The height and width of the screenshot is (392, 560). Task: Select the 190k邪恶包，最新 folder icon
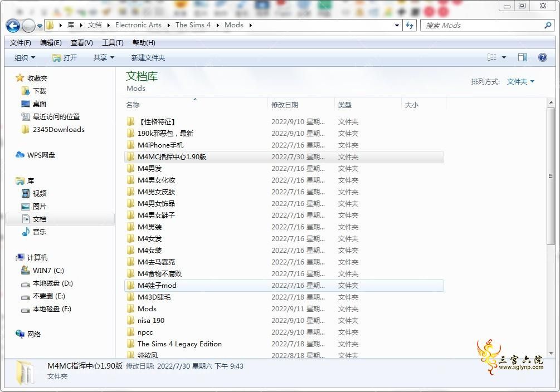pos(130,134)
